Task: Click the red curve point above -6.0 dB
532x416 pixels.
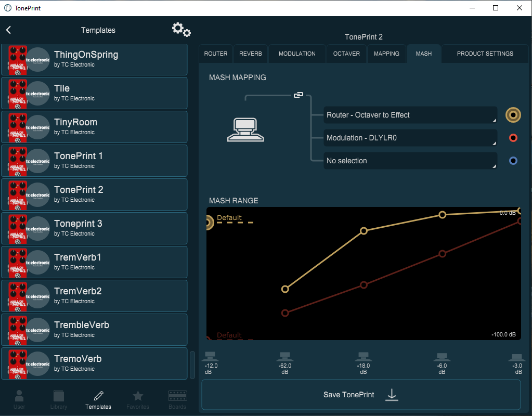Action: coord(442,254)
